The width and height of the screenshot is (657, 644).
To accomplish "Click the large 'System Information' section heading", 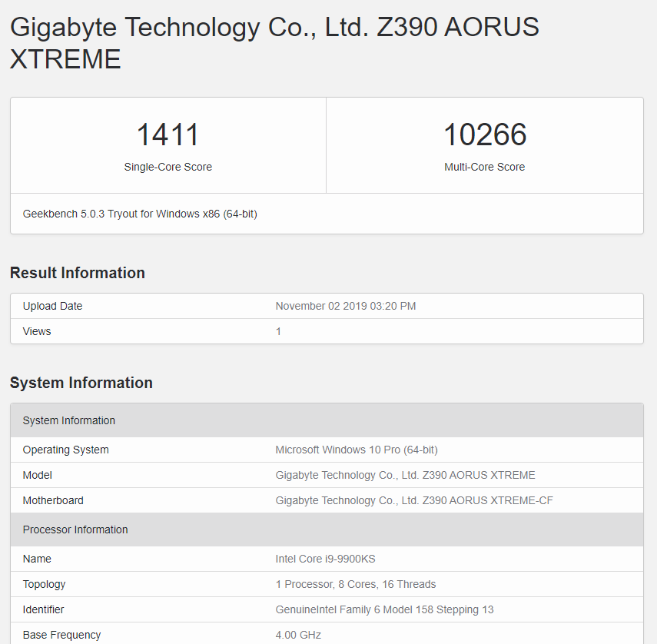I will [x=81, y=383].
